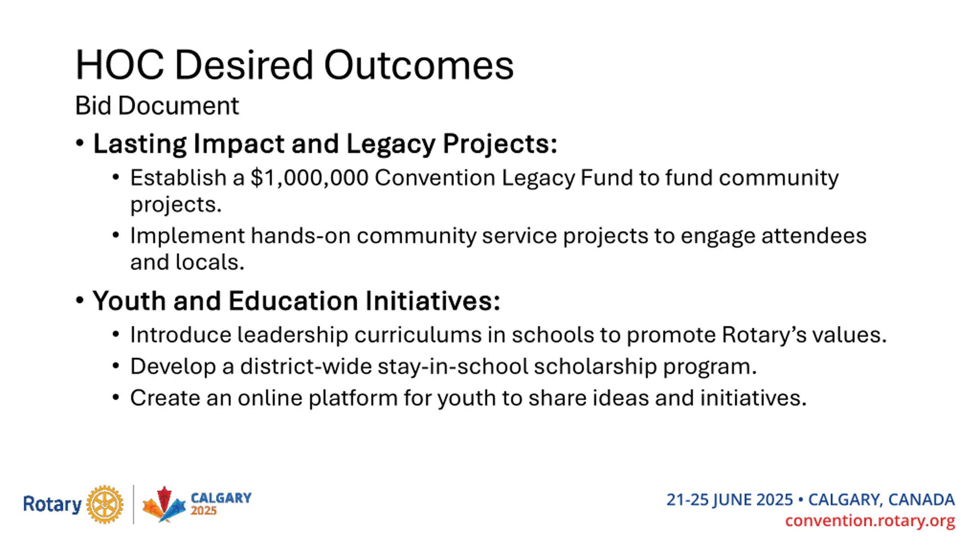The height and width of the screenshot is (551, 980).
Task: Click the CALGARY, CANADA footer text
Action: pos(881,500)
